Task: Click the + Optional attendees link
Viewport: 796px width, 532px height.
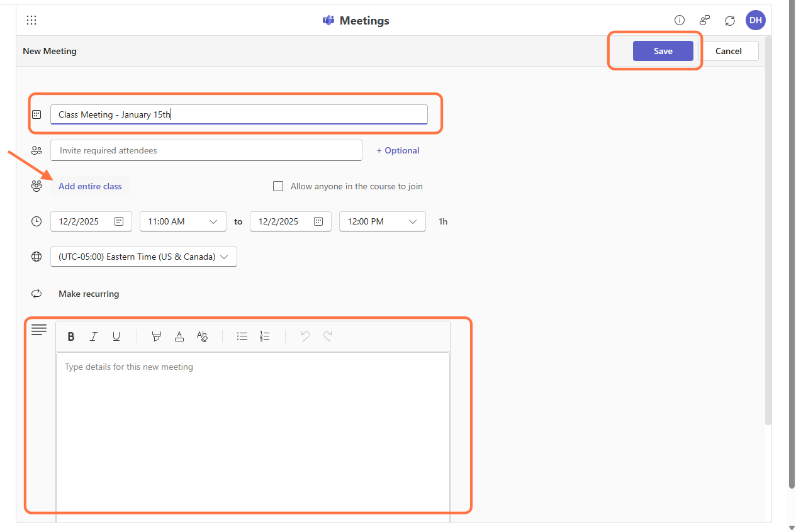Action: click(398, 150)
